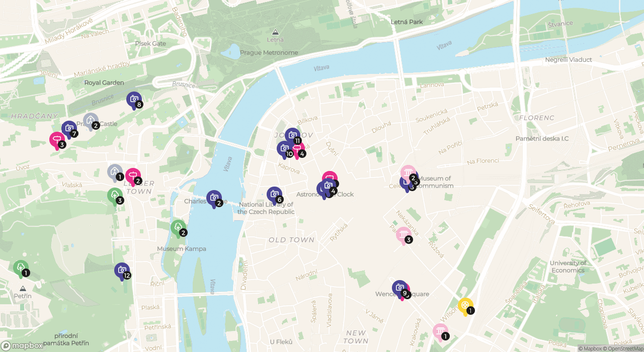Select the camera marker numbered 7

pos(69,129)
